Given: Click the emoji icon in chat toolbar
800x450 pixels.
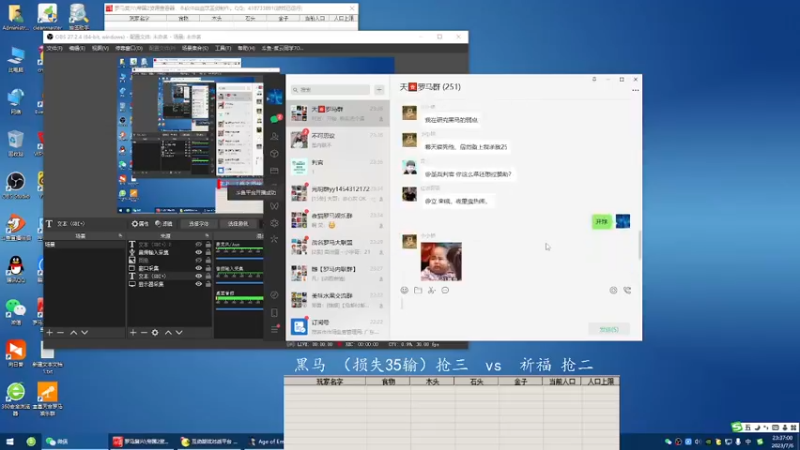Looking at the screenshot, I should [405, 290].
